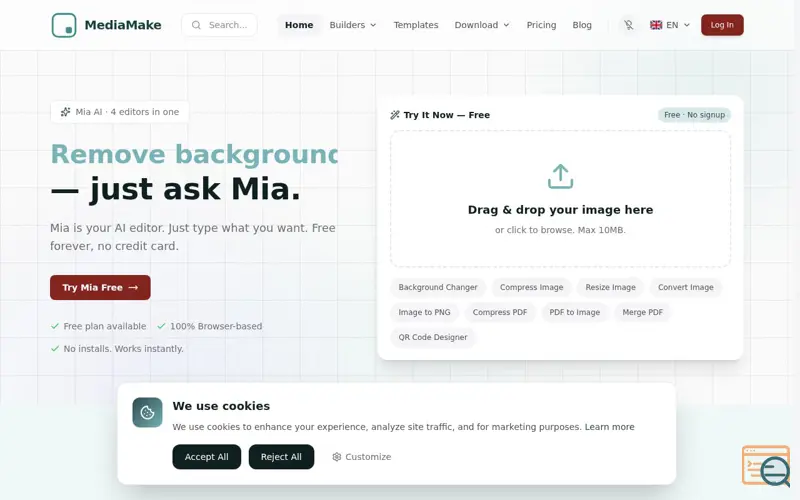Image resolution: width=800 pixels, height=500 pixels.
Task: Click the magic wand icon beside Try It Now
Action: (x=395, y=115)
